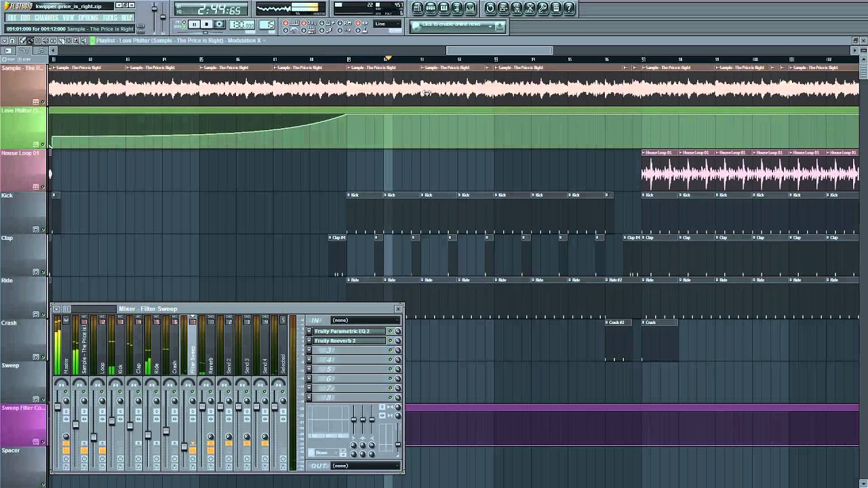Screen dimensions: 868x488
Task: Click 'Click to enable online news' panel
Action: 458,26
